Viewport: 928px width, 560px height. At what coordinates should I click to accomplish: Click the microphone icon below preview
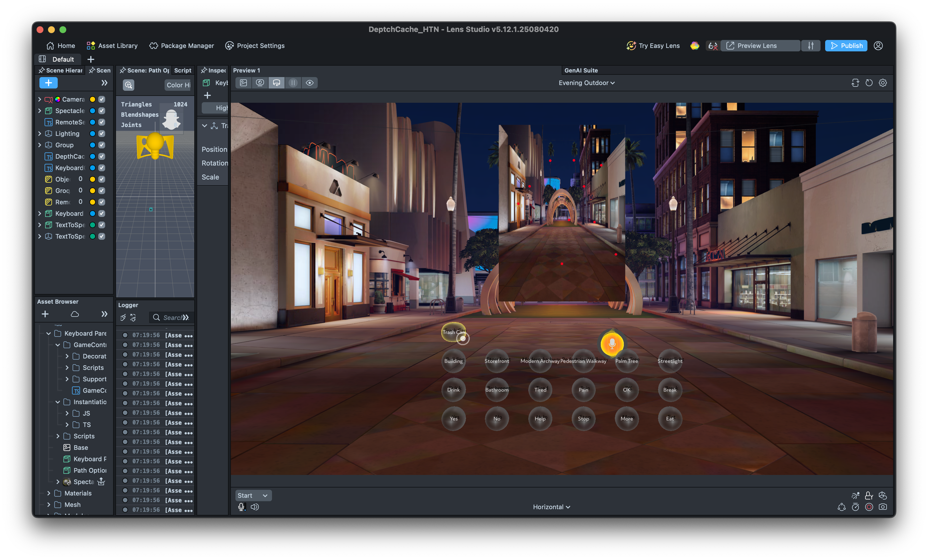(241, 507)
